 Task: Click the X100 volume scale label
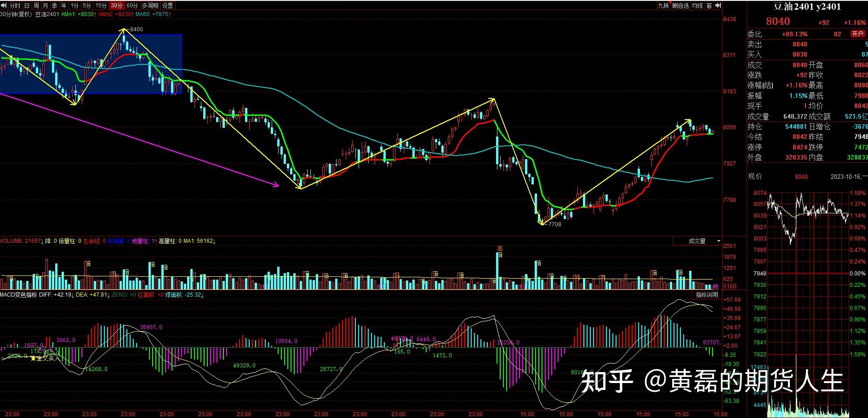pyautogui.click(x=730, y=286)
